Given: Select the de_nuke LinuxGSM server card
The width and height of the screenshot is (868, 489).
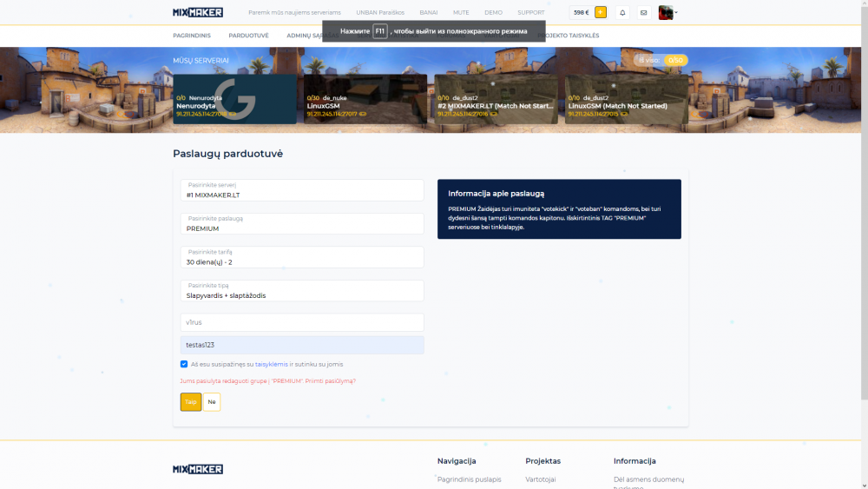Looking at the screenshot, I should (365, 99).
